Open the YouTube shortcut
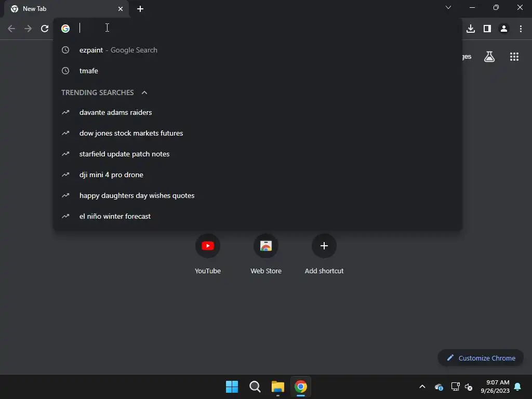 (x=208, y=254)
